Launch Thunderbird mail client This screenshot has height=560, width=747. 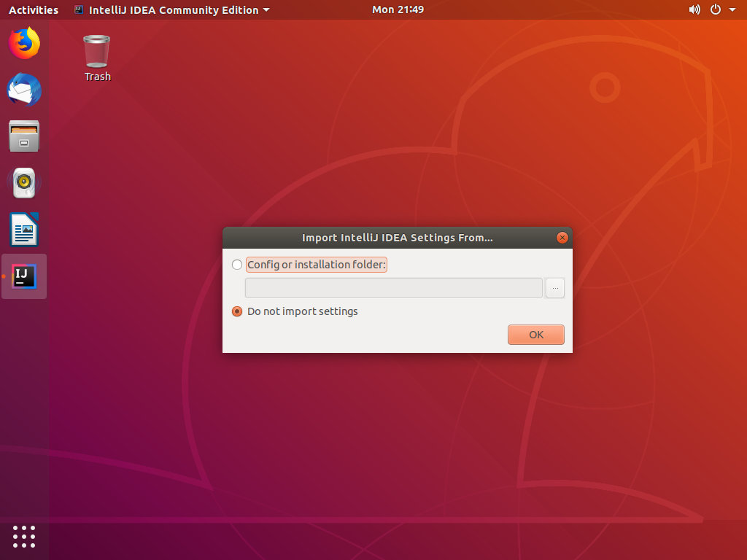(x=24, y=90)
